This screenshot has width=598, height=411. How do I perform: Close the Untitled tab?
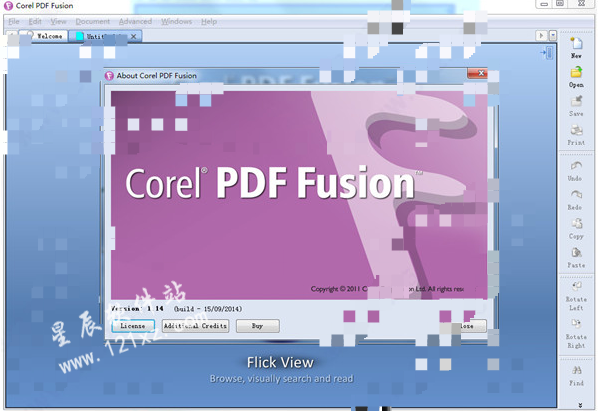pos(133,37)
